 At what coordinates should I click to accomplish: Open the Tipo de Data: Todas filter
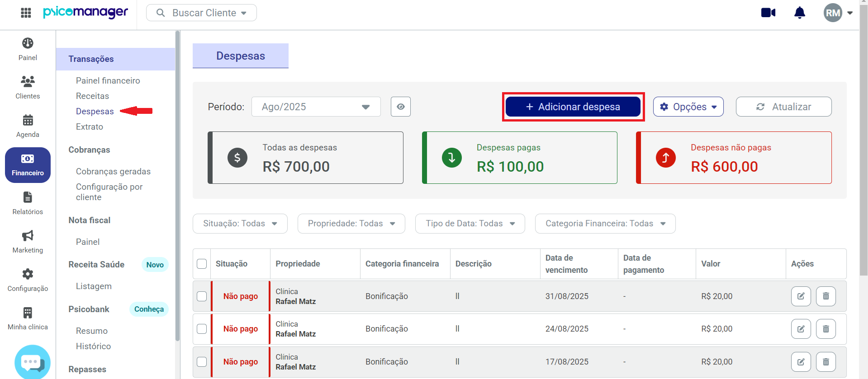(x=470, y=224)
